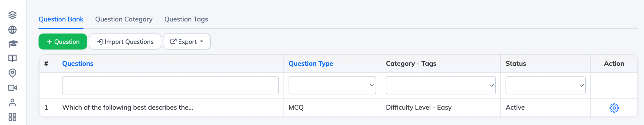Viewport: 644px width, 125px height.
Task: Open the globe icon in sidebar
Action: (x=12, y=30)
